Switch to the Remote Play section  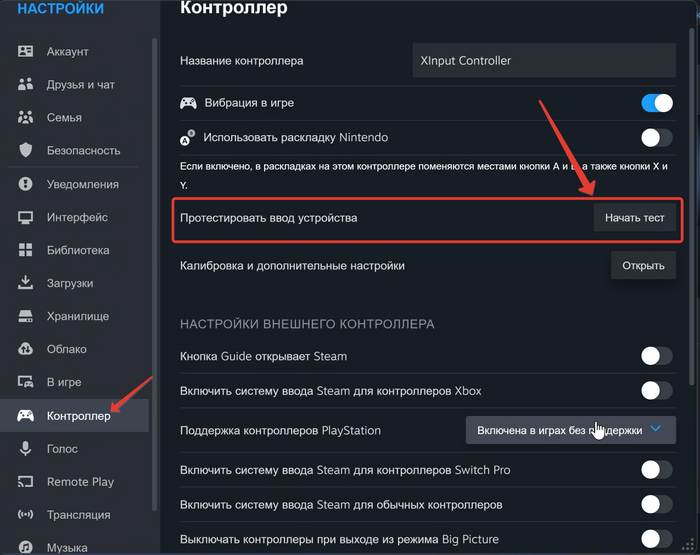(80, 482)
